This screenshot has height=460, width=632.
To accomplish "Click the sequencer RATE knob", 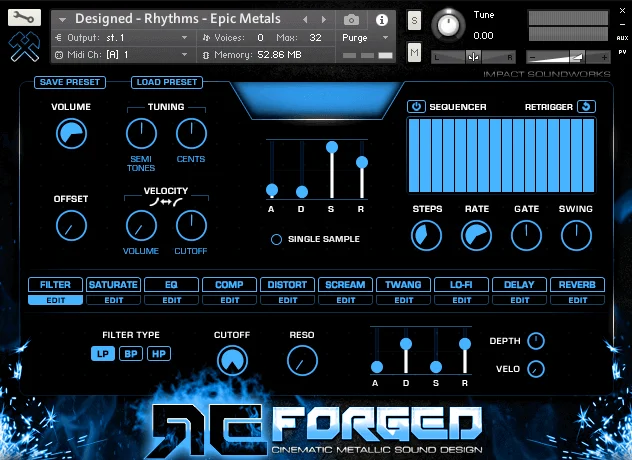I will point(476,235).
